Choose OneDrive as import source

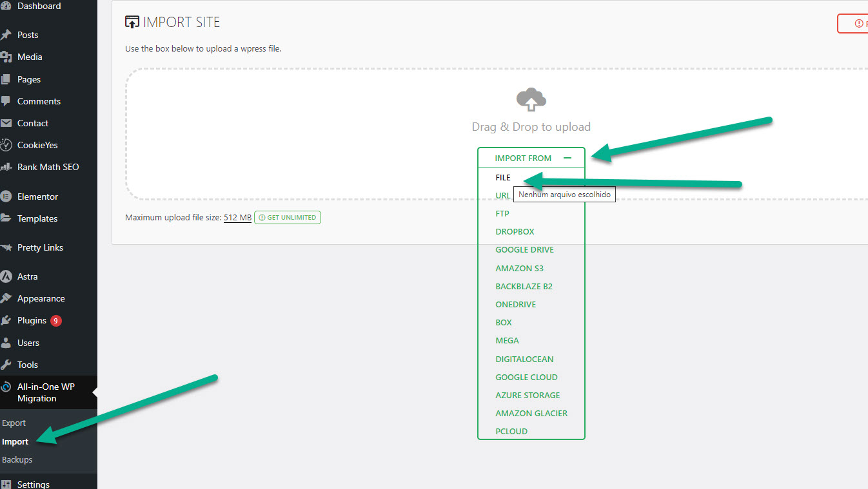tap(515, 304)
